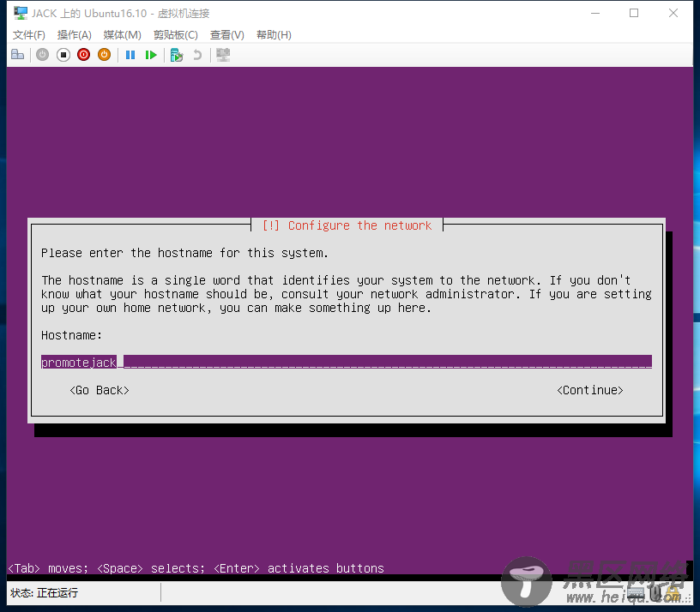The image size is (700, 612).
Task: Open the 媒体(M) menu
Action: [x=123, y=35]
